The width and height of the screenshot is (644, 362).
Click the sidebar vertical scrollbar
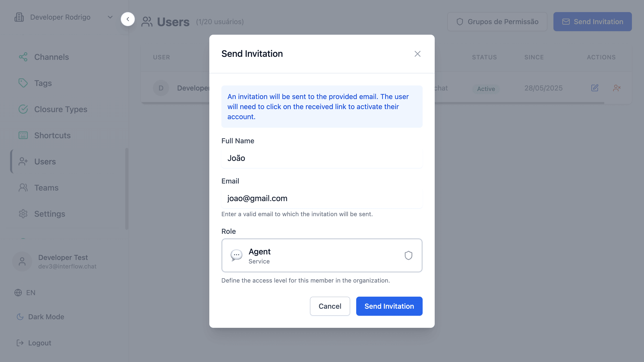[x=127, y=189]
